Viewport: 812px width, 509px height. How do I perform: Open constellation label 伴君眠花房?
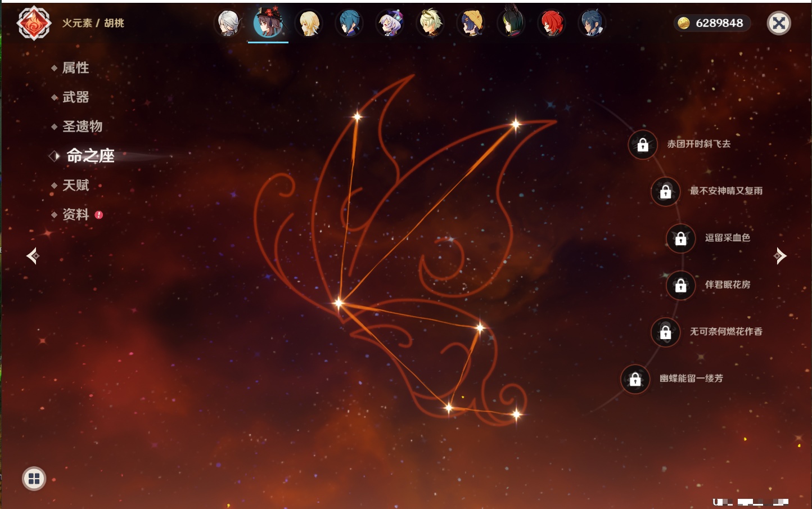728,285
